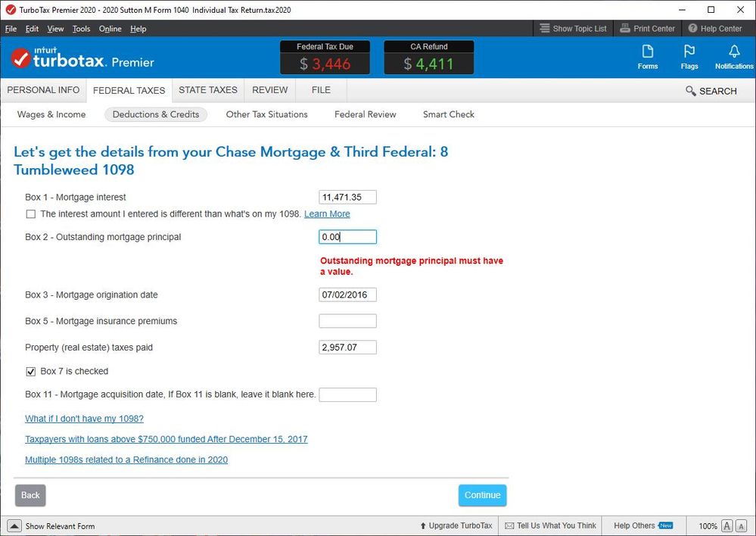
Task: Click the Show Relevant Form arrow icon
Action: (14, 526)
